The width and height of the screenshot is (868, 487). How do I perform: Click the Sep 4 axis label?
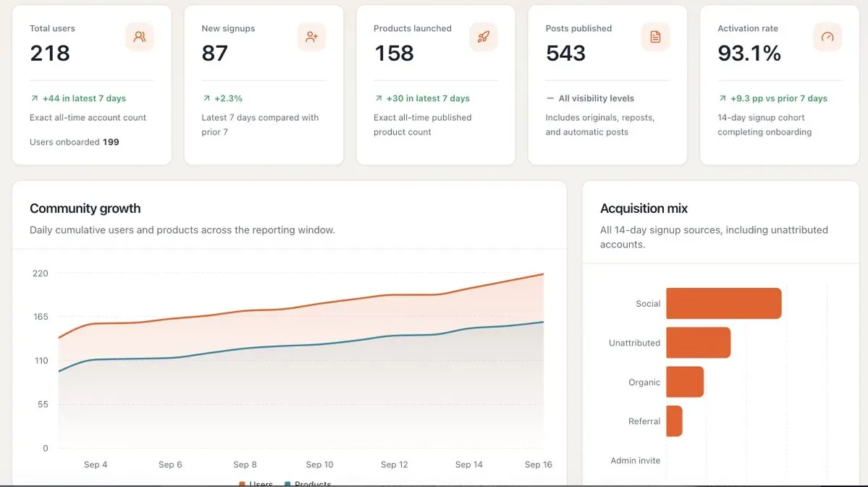[96, 465]
